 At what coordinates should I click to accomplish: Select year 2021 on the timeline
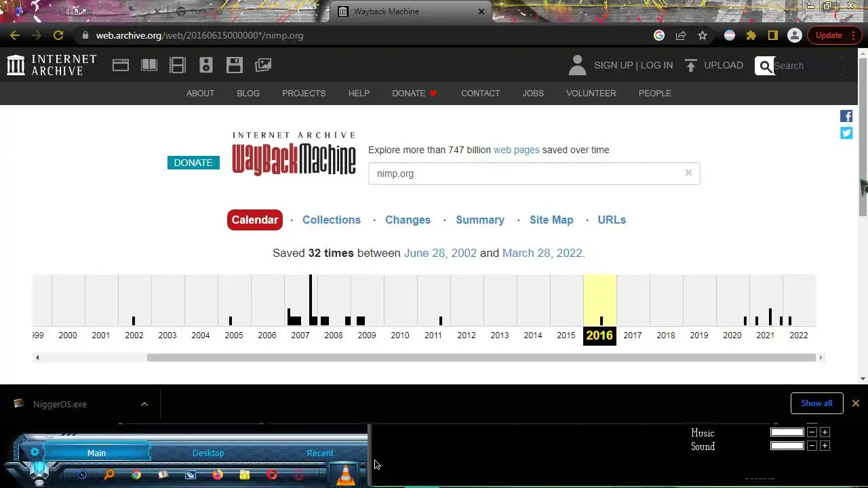pyautogui.click(x=765, y=335)
